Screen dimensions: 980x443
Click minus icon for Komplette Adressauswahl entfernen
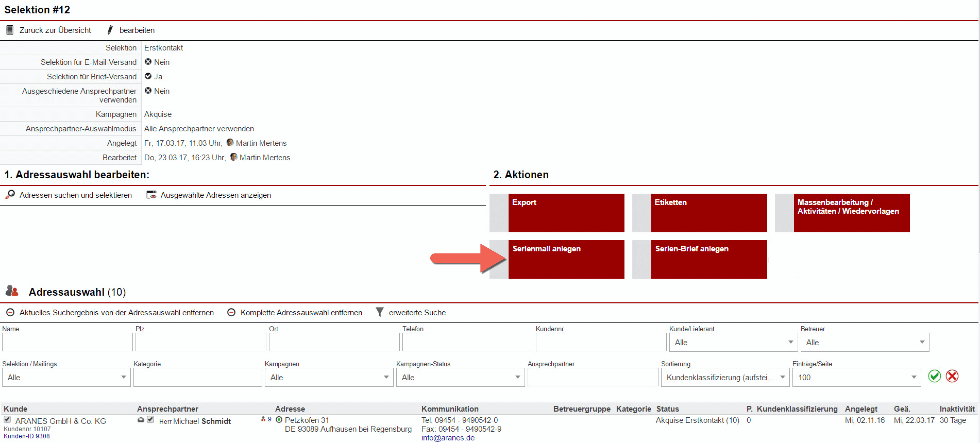[x=231, y=312]
